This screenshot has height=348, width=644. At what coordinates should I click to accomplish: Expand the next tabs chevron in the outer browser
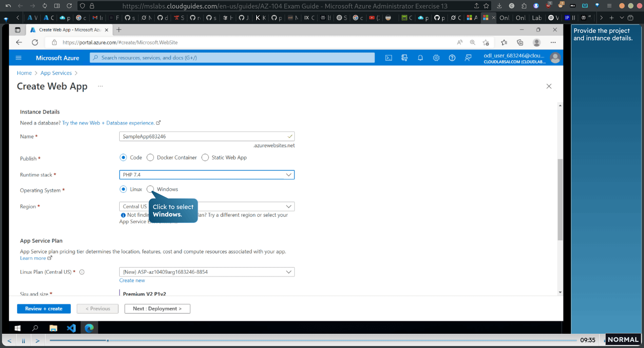[601, 18]
